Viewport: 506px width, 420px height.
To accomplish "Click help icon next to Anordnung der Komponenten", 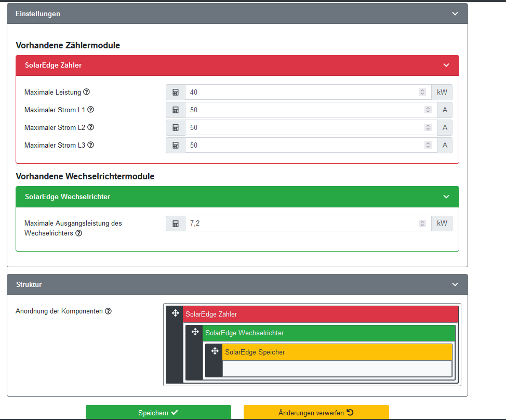I will click(x=108, y=311).
